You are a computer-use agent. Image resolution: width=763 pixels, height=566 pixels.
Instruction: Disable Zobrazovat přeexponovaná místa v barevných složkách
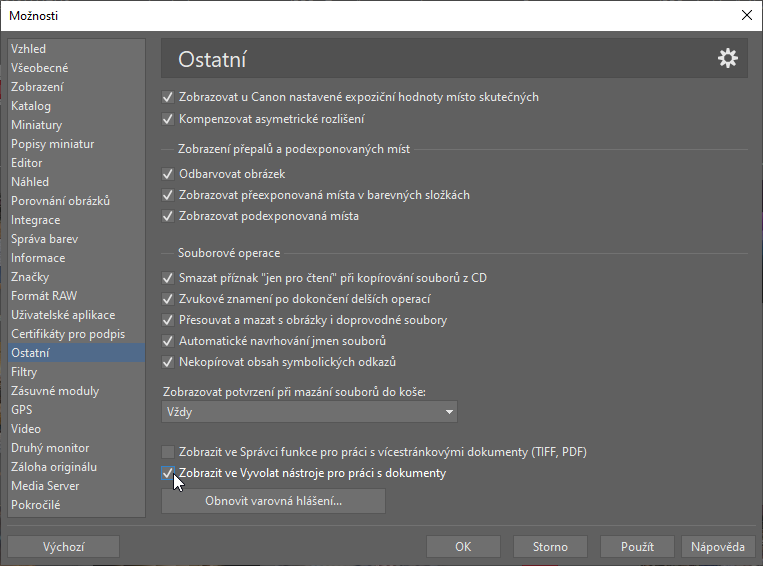point(168,195)
